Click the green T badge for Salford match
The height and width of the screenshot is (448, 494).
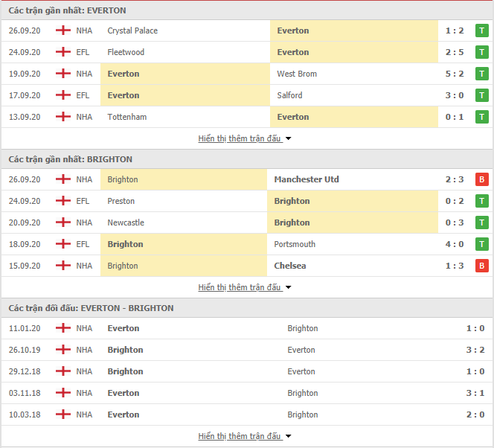(482, 95)
